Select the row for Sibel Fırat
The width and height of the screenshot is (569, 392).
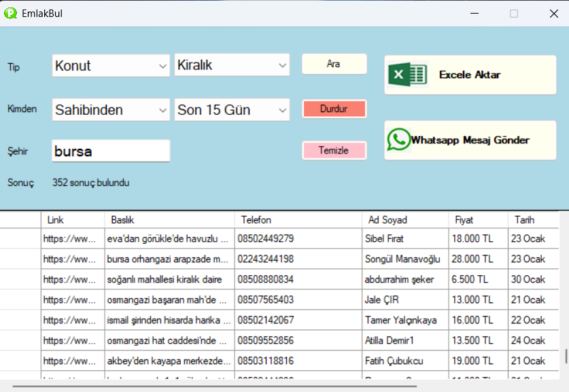coord(404,239)
